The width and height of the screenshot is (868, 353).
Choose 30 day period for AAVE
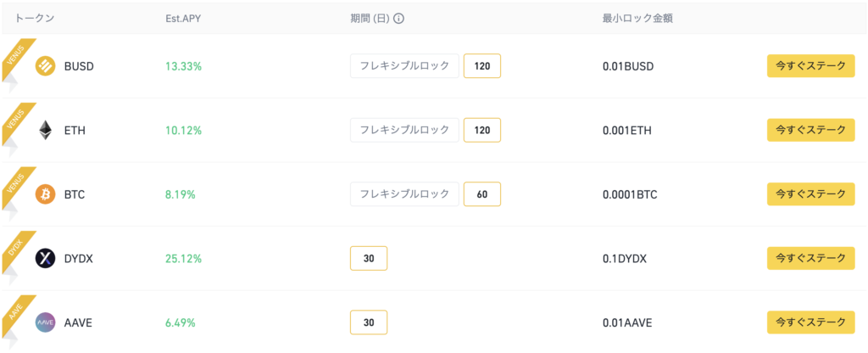point(369,322)
